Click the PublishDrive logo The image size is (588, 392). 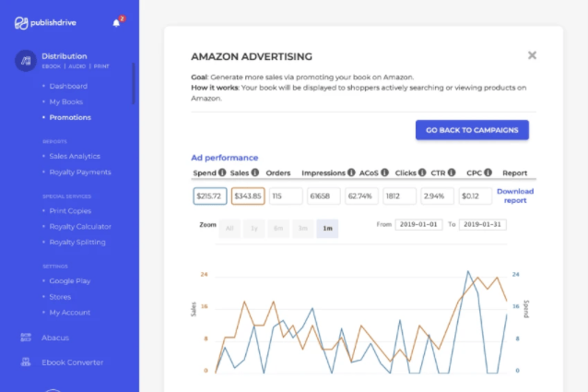[x=45, y=23]
